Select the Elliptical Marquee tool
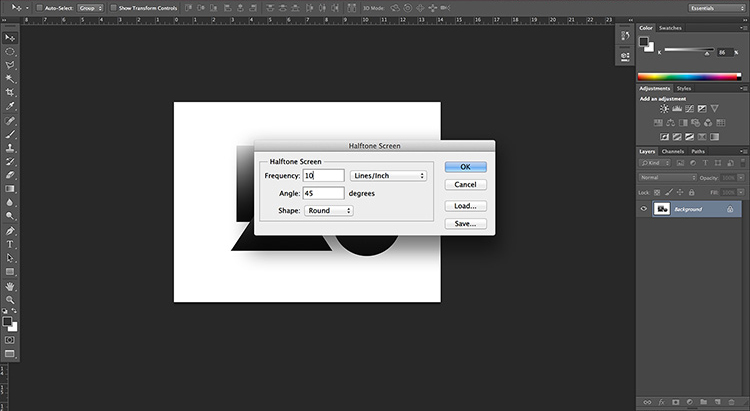750x411 pixels. (10, 51)
